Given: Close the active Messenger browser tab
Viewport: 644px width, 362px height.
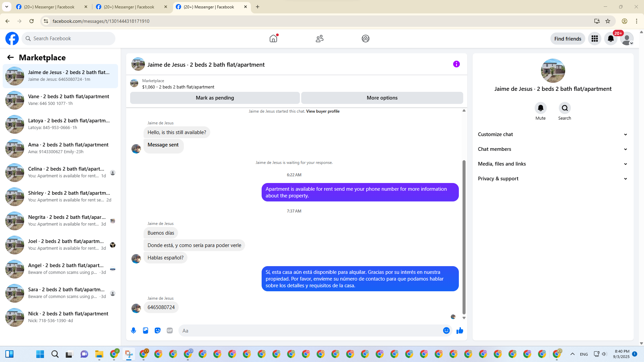Looking at the screenshot, I should click(246, 7).
